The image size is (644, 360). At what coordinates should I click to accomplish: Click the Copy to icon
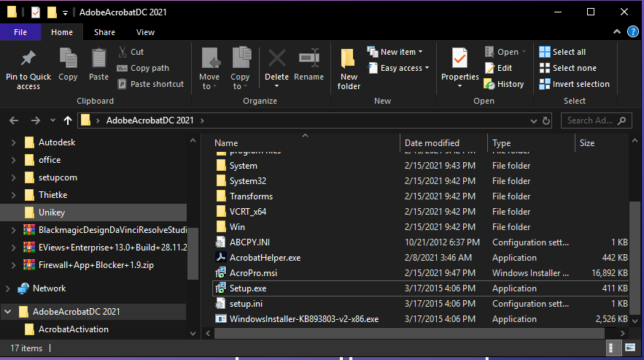click(x=241, y=57)
